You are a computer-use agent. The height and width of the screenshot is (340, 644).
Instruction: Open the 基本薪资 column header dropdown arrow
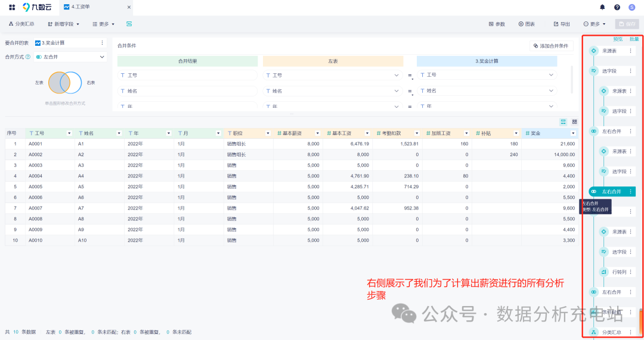pyautogui.click(x=317, y=133)
